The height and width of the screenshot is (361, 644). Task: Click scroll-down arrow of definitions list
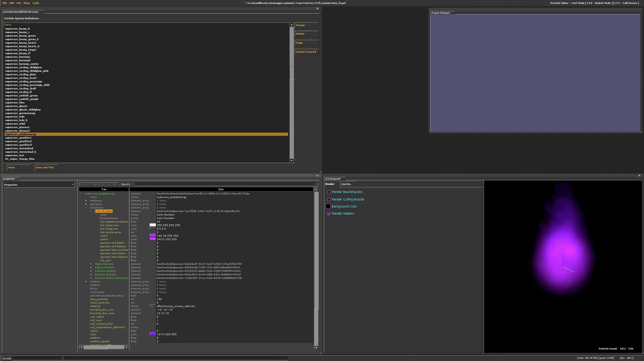[291, 161]
